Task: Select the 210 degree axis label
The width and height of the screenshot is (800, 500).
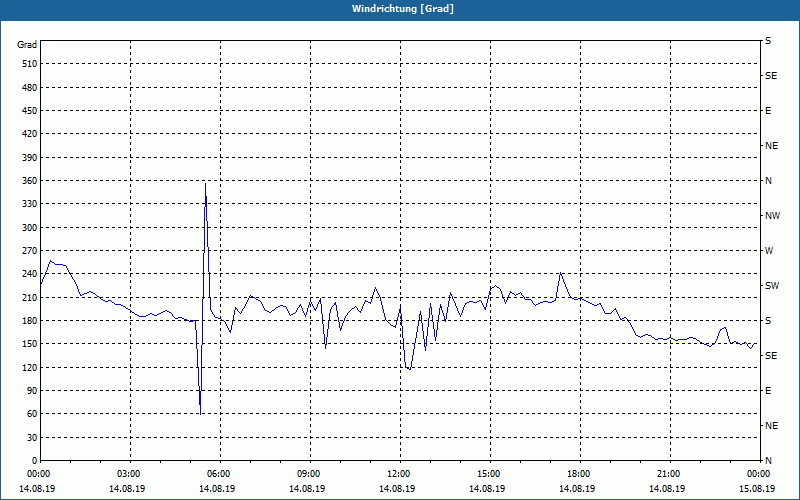Action: [x=30, y=297]
